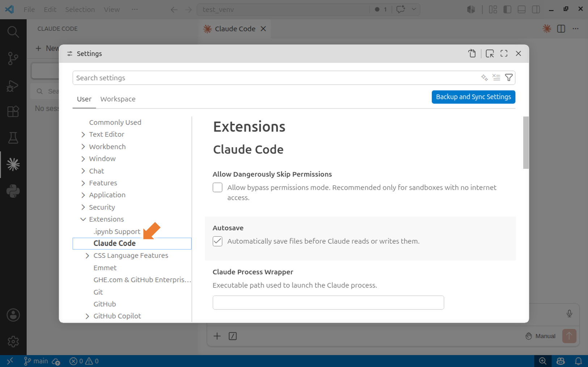
Task: Close the Settings dialog
Action: click(519, 54)
